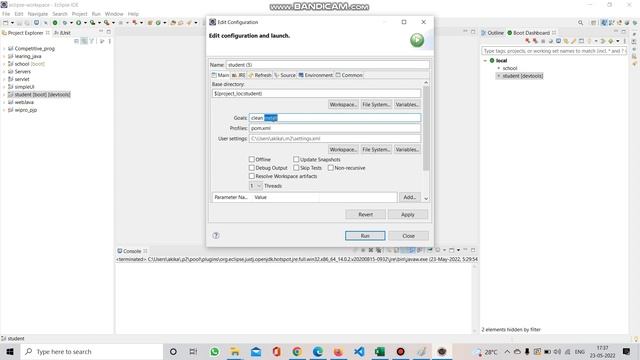Click the Run button in dialog

click(x=365, y=236)
